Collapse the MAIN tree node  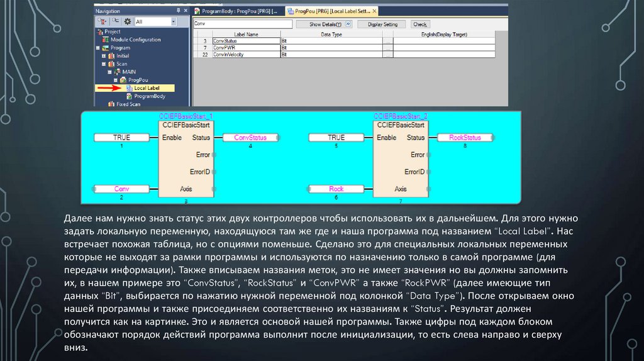(109, 72)
